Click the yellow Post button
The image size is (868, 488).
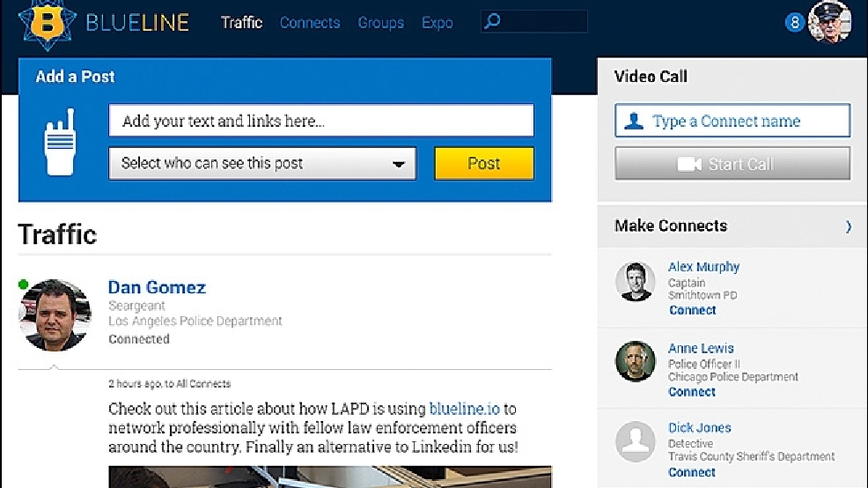pos(484,164)
